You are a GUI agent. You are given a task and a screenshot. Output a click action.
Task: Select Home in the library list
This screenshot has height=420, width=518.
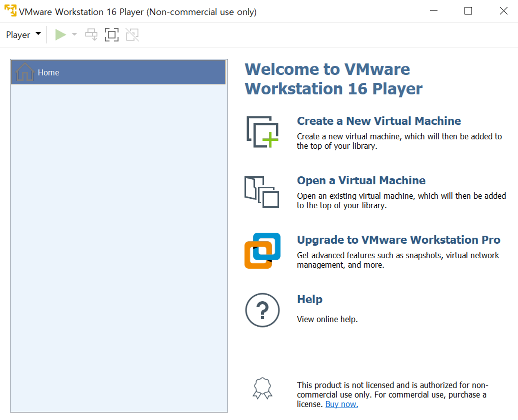click(x=118, y=72)
